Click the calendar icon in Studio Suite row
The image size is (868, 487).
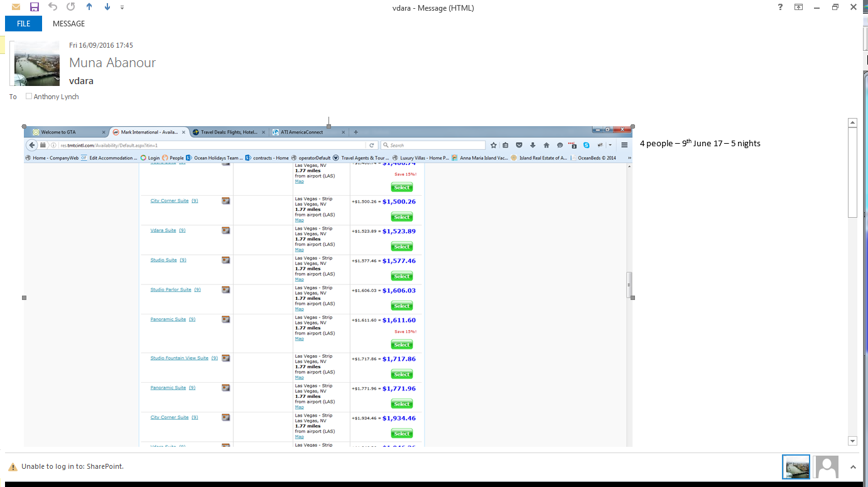click(x=225, y=260)
